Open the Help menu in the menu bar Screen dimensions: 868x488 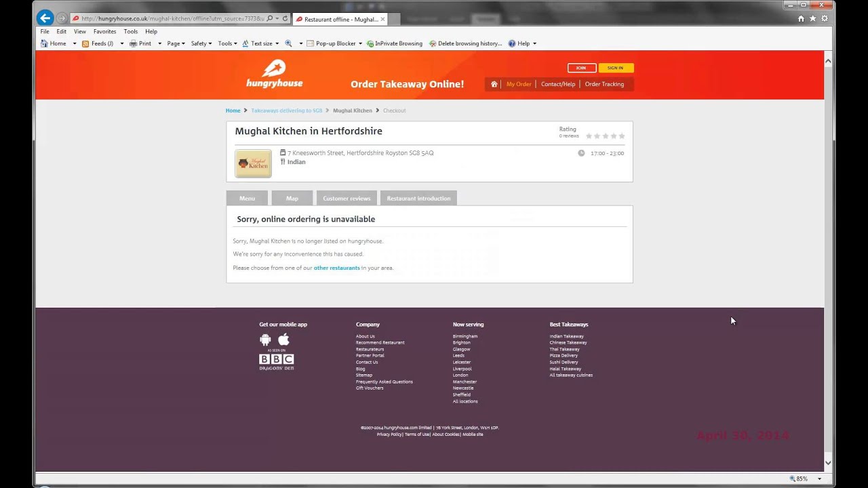tap(151, 31)
